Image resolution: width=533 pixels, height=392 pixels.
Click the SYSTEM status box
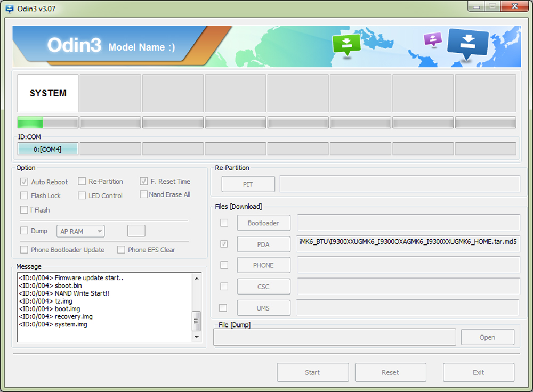tap(48, 93)
